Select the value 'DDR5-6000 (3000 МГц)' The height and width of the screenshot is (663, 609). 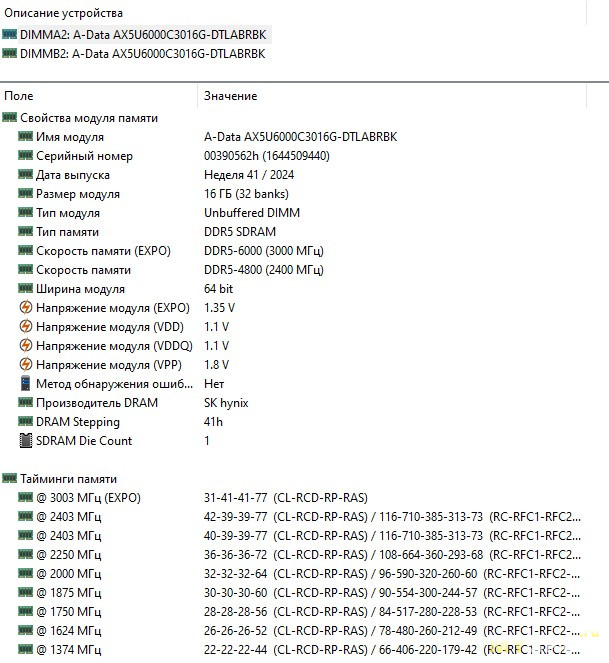point(264,251)
